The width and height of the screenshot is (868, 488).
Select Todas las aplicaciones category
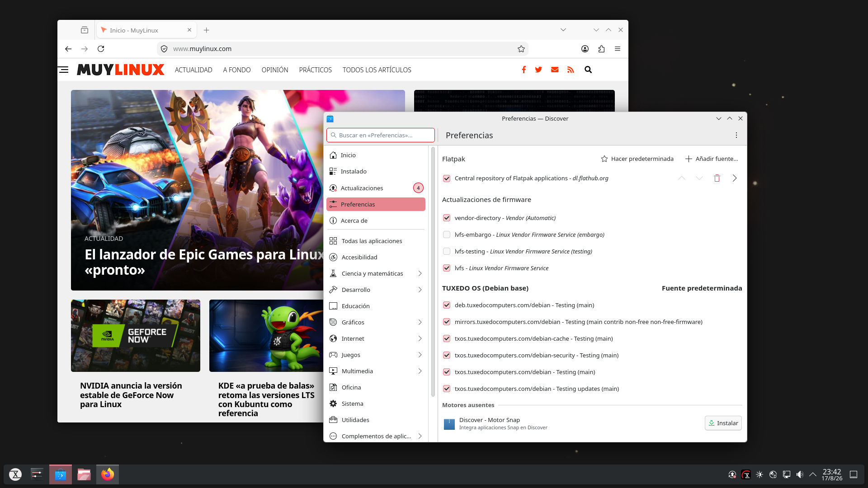(376, 241)
